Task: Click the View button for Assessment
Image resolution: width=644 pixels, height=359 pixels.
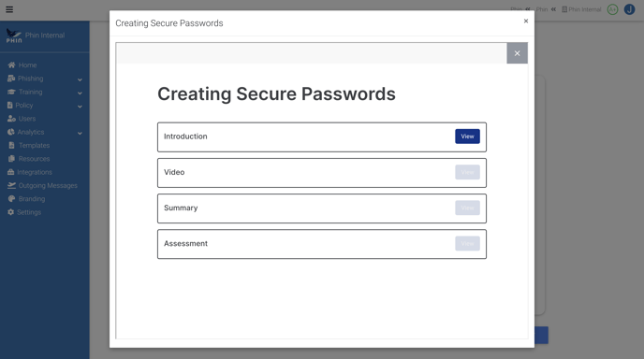Action: [467, 244]
